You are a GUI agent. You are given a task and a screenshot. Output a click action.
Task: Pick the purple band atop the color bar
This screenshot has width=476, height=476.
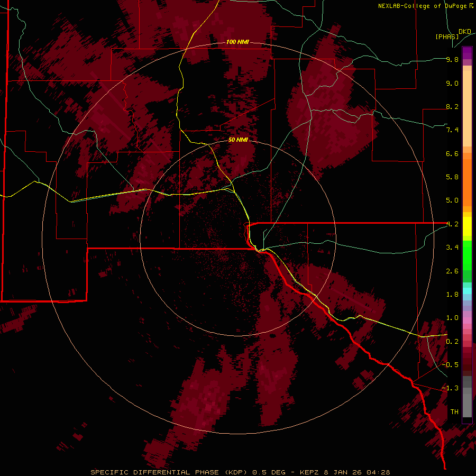click(x=467, y=53)
